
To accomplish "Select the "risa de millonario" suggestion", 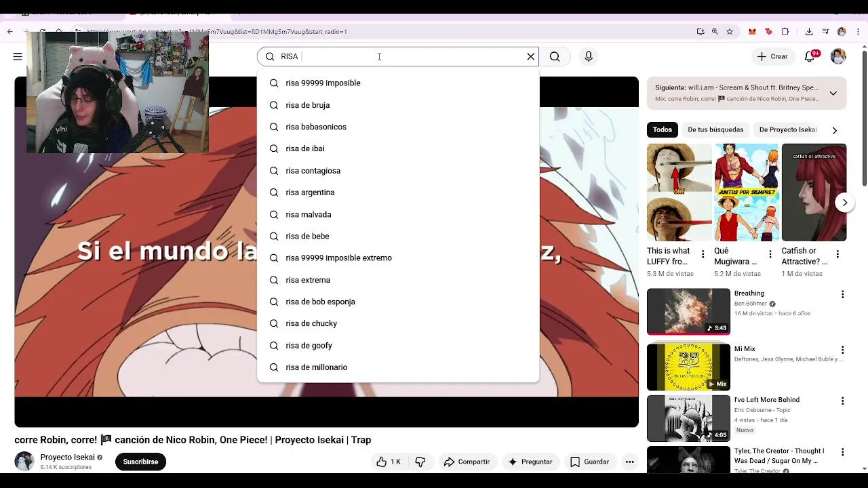I will click(x=398, y=367).
